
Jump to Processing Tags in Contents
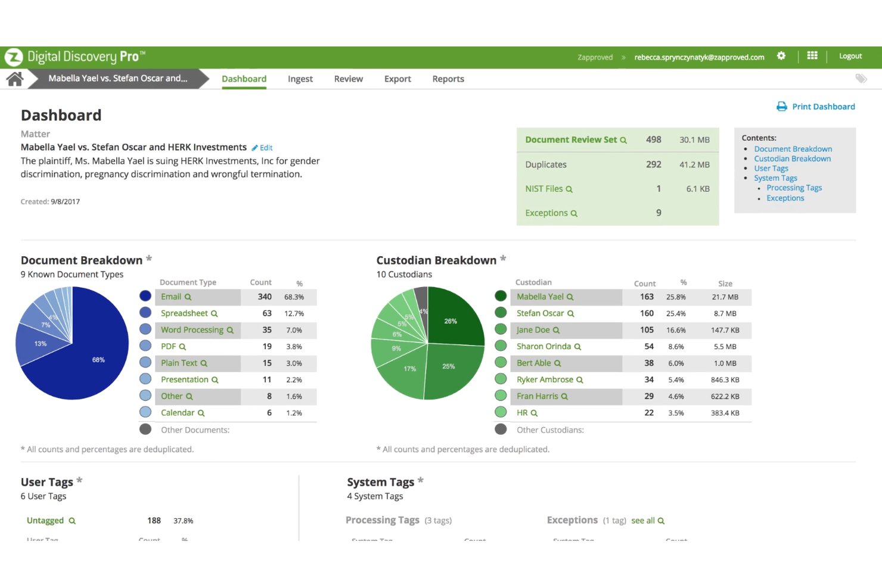click(794, 188)
